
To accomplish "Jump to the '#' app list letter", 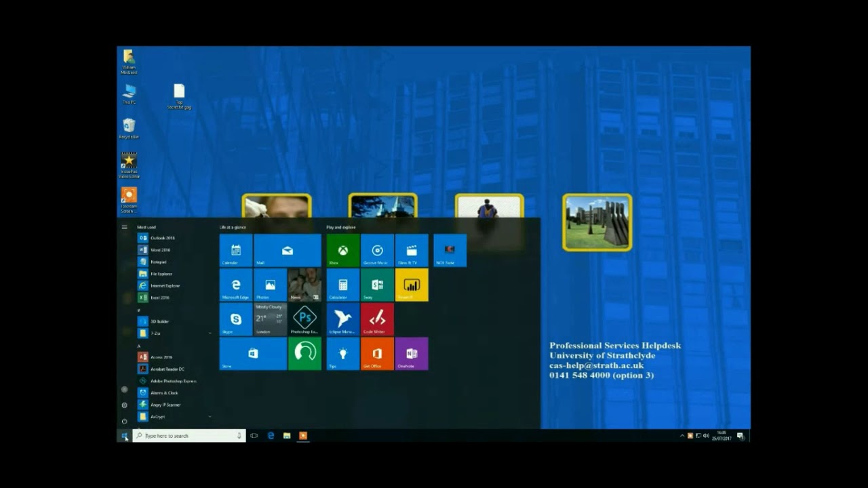I will pyautogui.click(x=138, y=310).
